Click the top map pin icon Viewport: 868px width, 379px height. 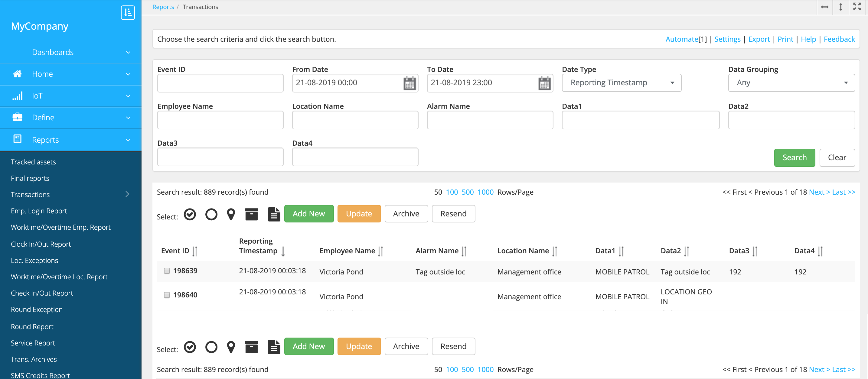[231, 214]
